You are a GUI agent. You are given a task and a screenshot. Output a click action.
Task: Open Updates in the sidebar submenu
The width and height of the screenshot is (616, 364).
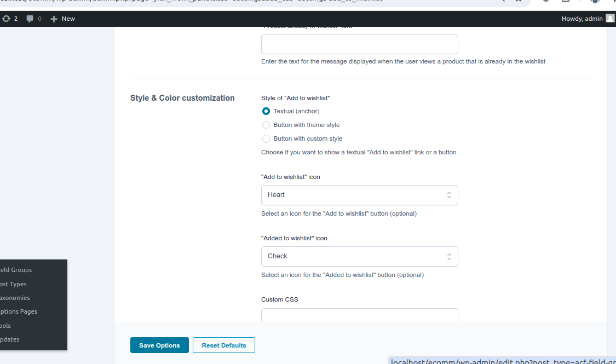tap(10, 339)
